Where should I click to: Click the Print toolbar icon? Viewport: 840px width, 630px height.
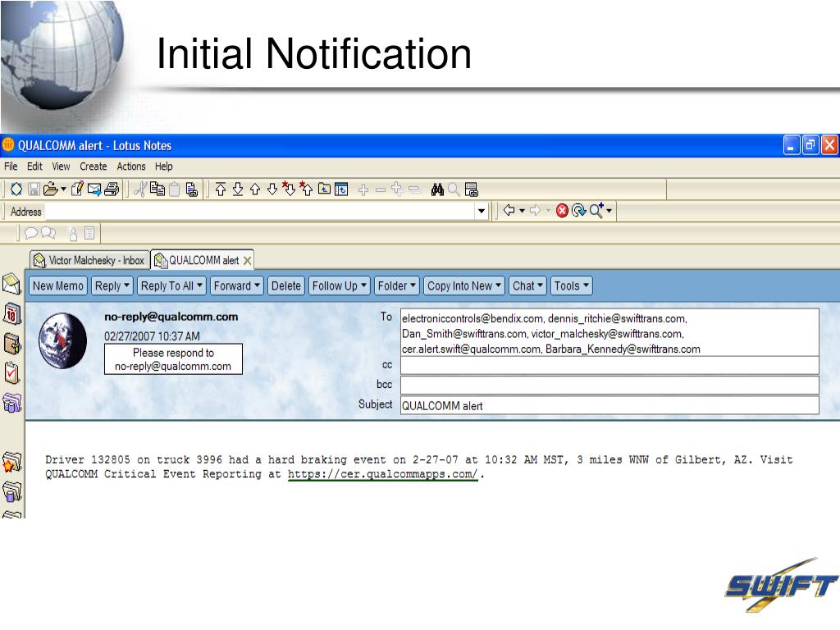(x=112, y=189)
